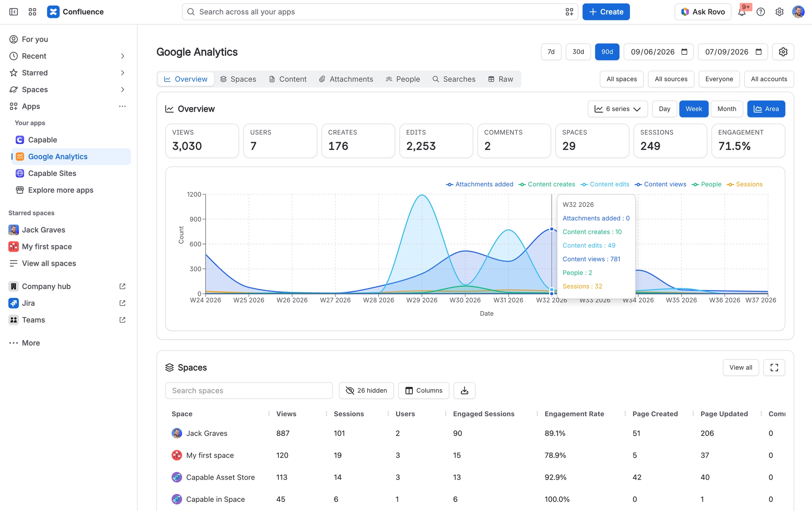Expand the Spaces sidebar chevron
Viewport: 812px width, 511px height.
pyautogui.click(x=123, y=90)
